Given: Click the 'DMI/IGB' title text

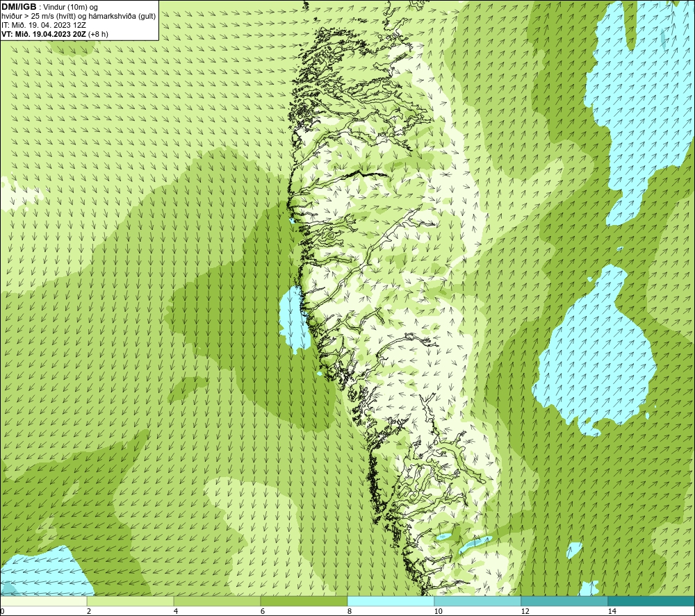Looking at the screenshot, I should [x=19, y=7].
